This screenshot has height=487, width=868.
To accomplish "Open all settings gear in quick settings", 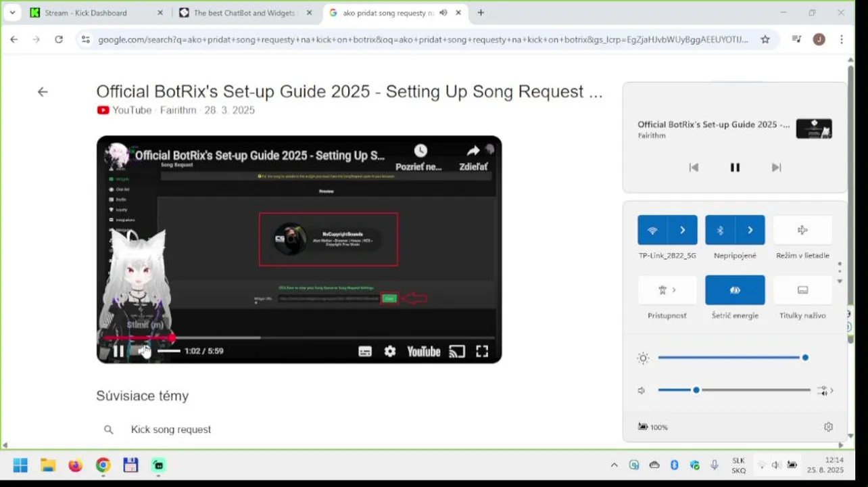I will coord(828,427).
